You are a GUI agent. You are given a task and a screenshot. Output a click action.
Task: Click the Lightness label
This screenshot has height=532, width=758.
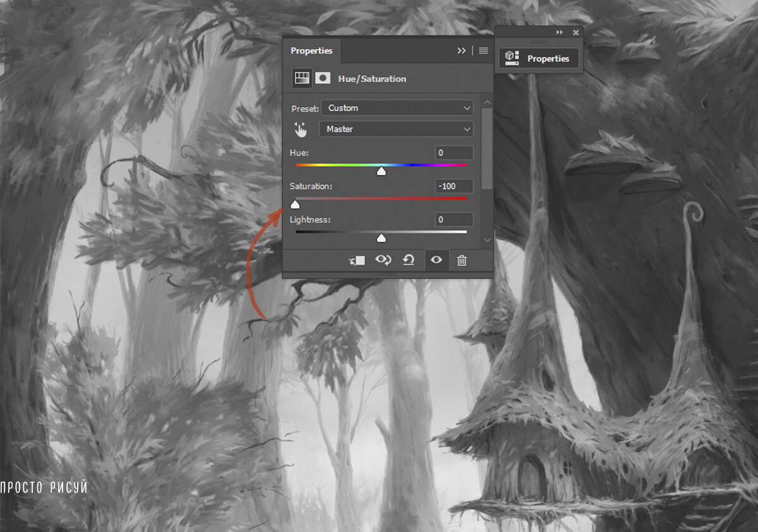310,220
